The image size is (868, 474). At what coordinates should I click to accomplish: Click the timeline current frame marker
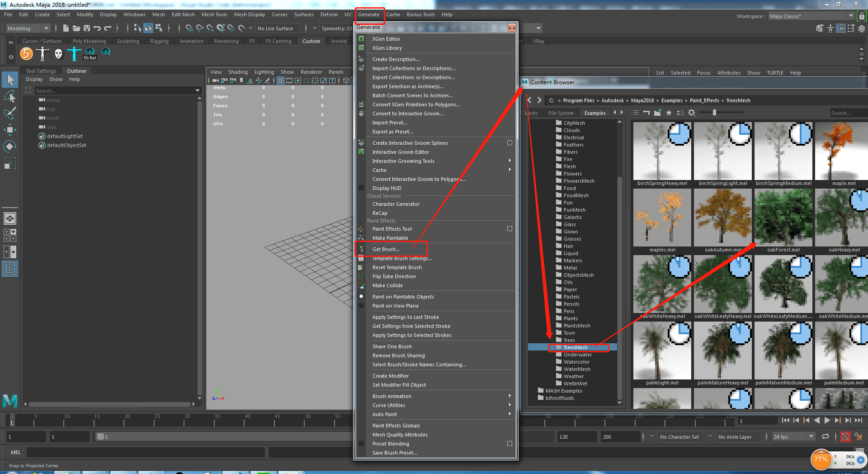(11, 421)
